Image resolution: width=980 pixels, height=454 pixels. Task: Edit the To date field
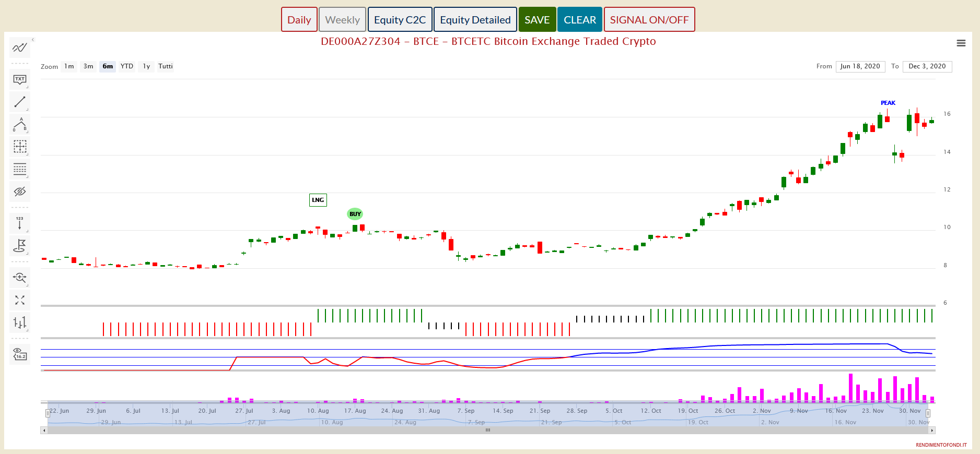click(927, 66)
